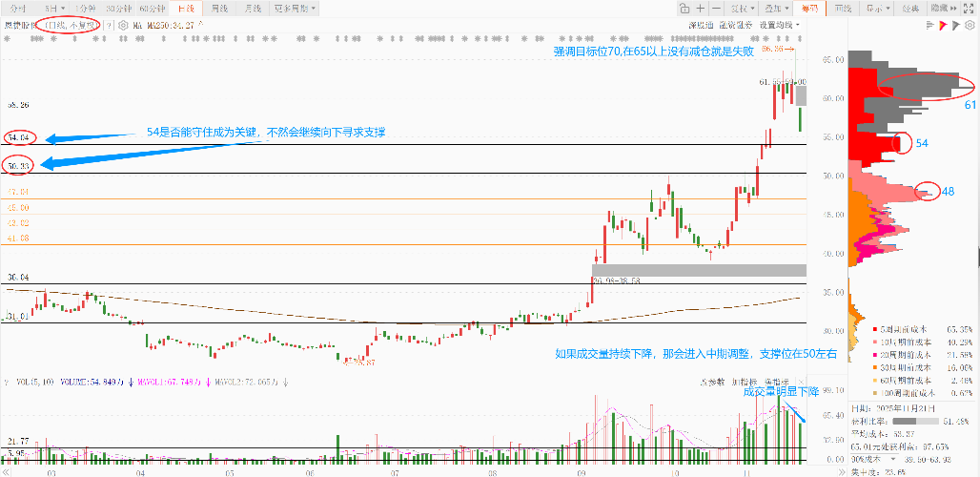Open the 显示 display dropdown
Viewport: 980px width, 477px height.
tap(877, 9)
